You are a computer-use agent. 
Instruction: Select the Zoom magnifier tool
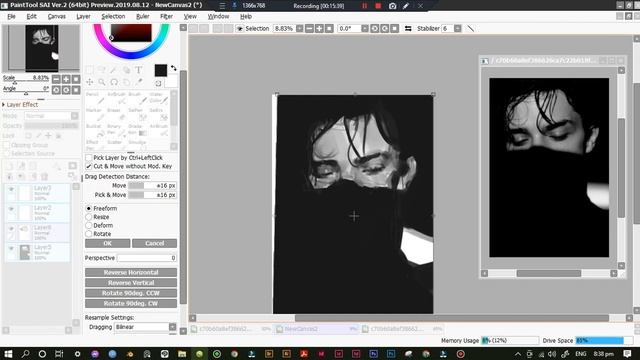[x=102, y=82]
